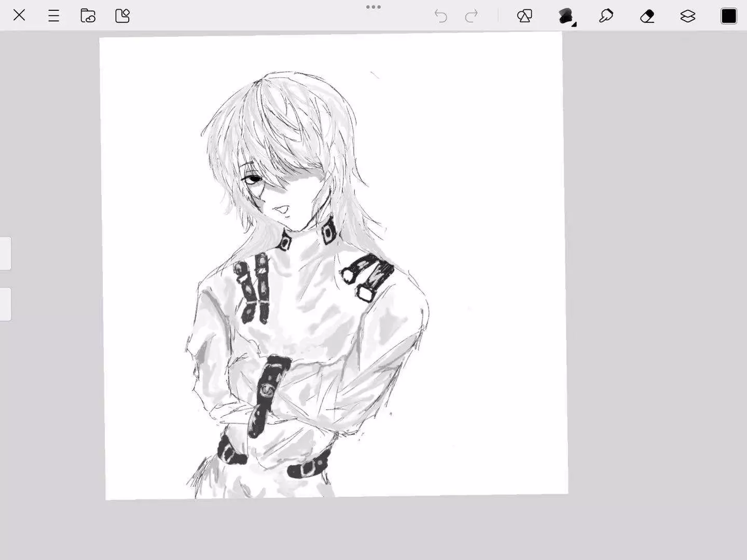Click the empty white area right of the figure
The height and width of the screenshot is (560, 747).
click(x=493, y=259)
